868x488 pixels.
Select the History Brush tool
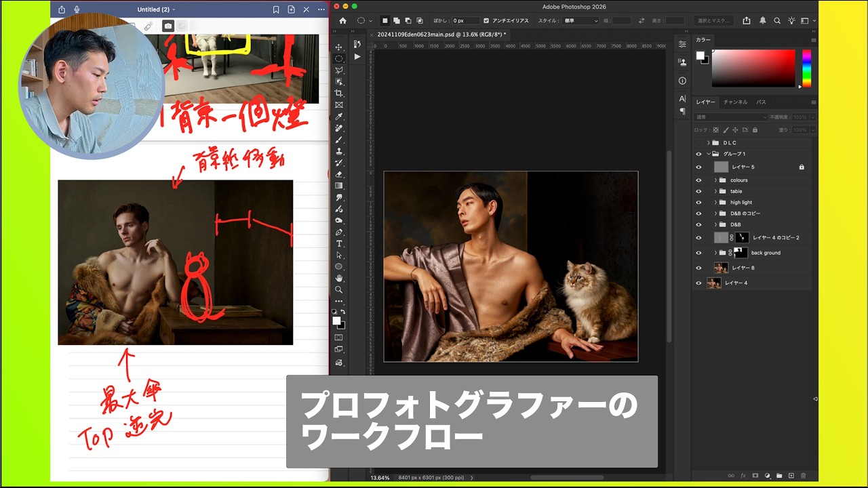coord(339,163)
